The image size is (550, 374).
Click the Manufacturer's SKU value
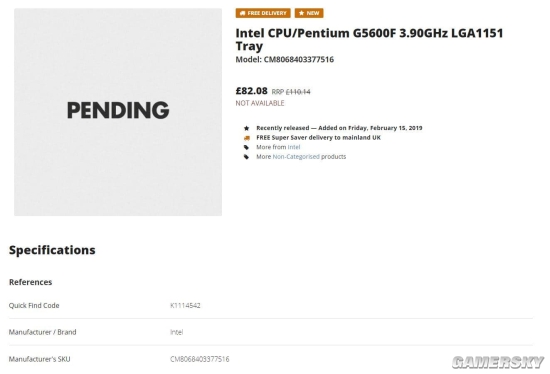click(200, 359)
